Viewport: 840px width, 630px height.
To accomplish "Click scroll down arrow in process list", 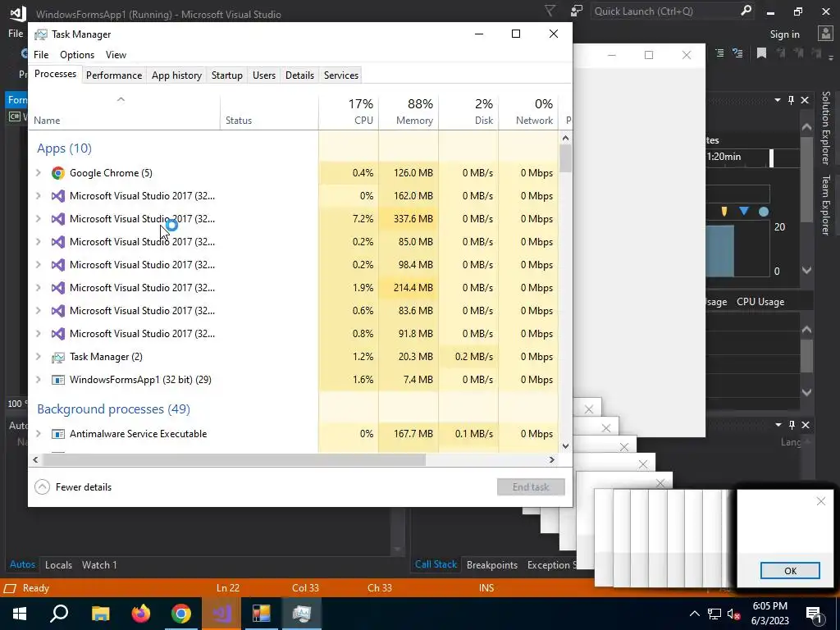I will point(565,445).
